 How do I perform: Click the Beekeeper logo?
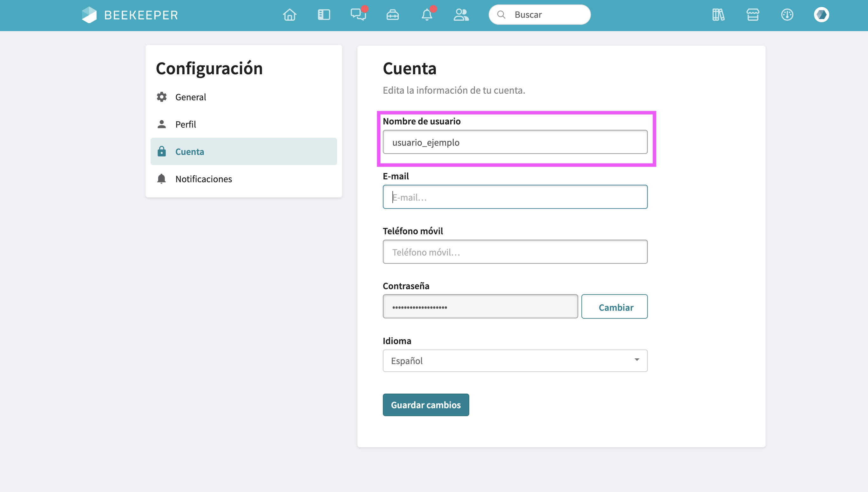coord(130,15)
